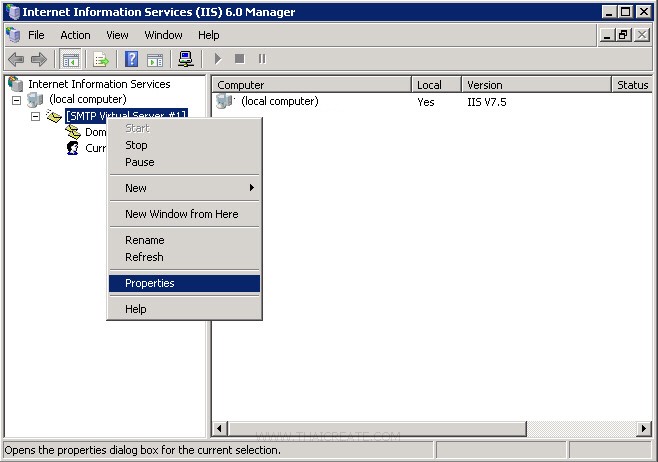
Task: Choose Pause in the context menu
Action: tap(184, 162)
